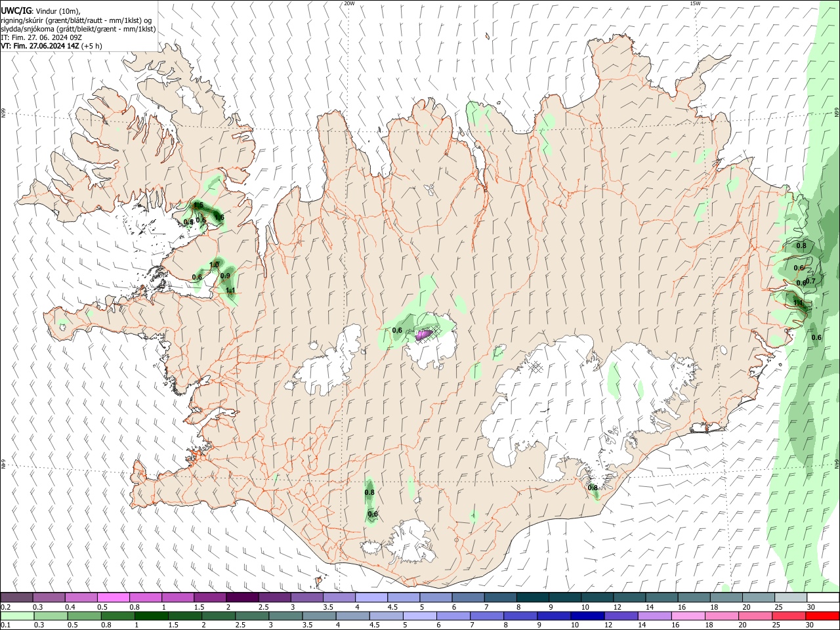Click the '0.7' precipitation value on the east coast
The width and height of the screenshot is (840, 630).
[x=810, y=281]
